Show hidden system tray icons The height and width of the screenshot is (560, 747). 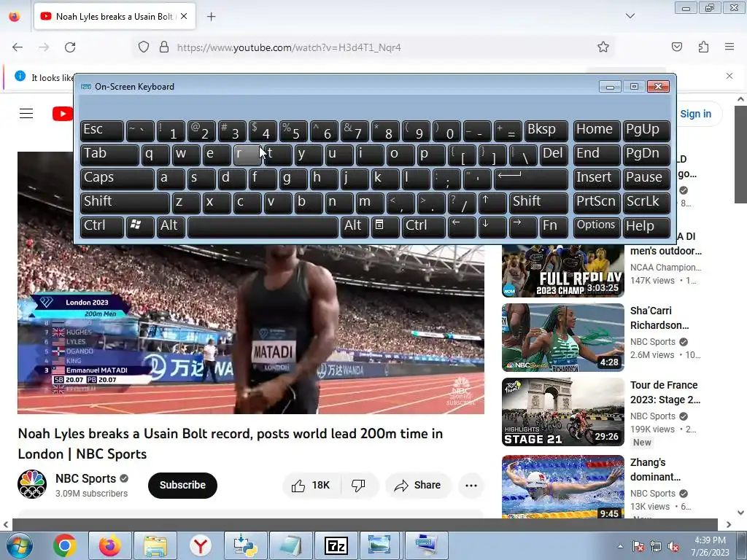(620, 546)
